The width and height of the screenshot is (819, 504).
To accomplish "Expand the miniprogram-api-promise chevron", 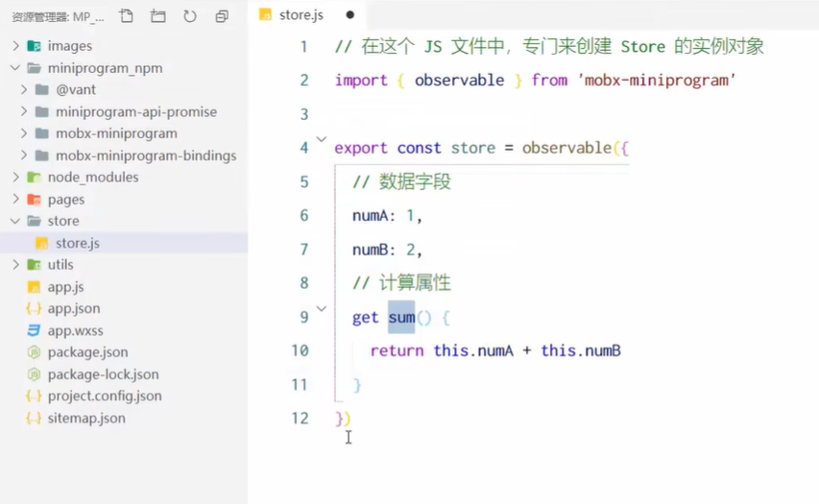I will (23, 111).
